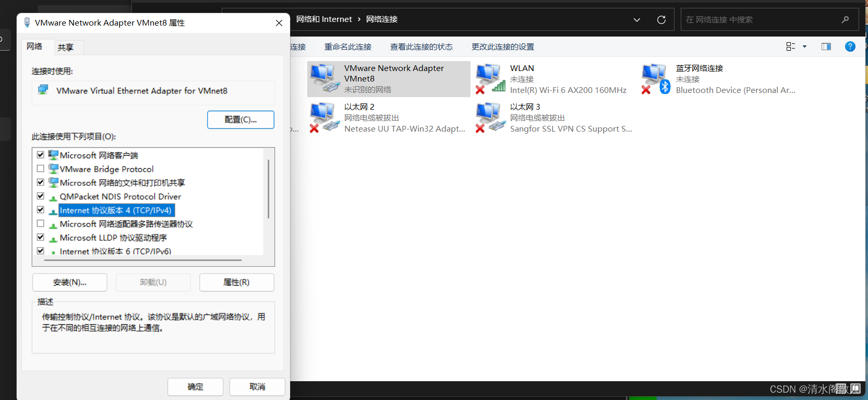Toggle the preview pane icon
868x400 pixels.
coord(826,46)
